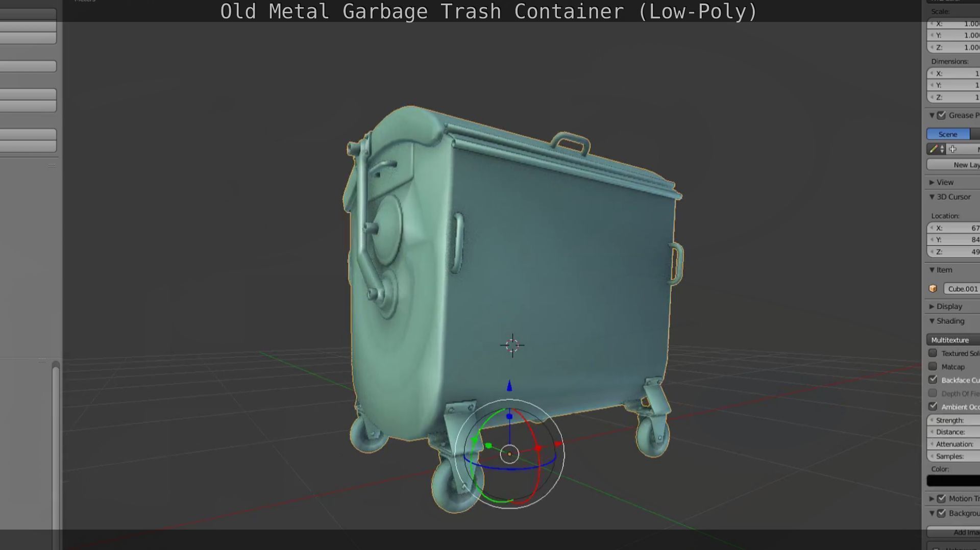Click the Dimensions Z value field
Viewport: 980px width, 550px height.
953,97
